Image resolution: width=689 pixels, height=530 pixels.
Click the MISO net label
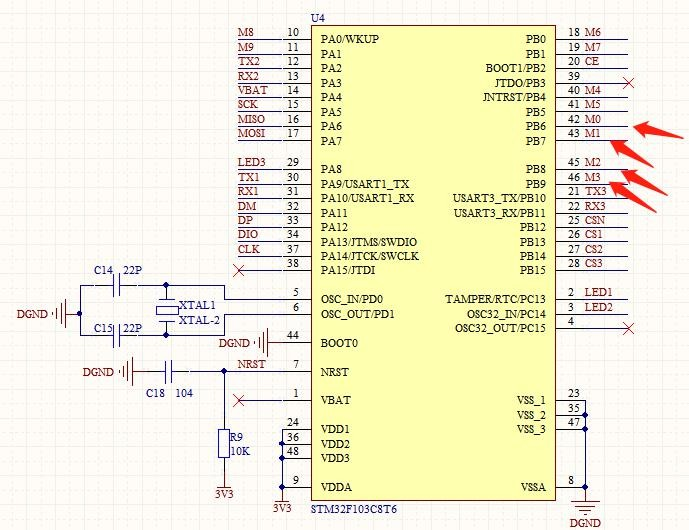click(x=251, y=119)
